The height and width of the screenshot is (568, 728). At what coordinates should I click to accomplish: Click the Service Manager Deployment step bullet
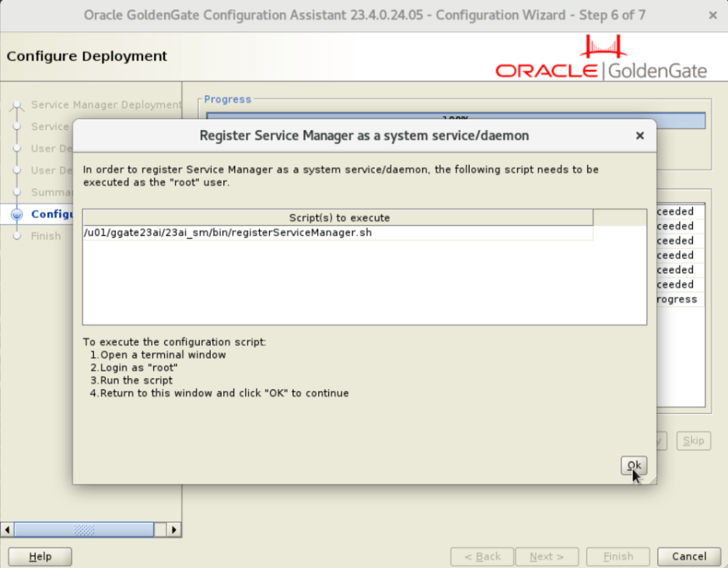click(17, 104)
